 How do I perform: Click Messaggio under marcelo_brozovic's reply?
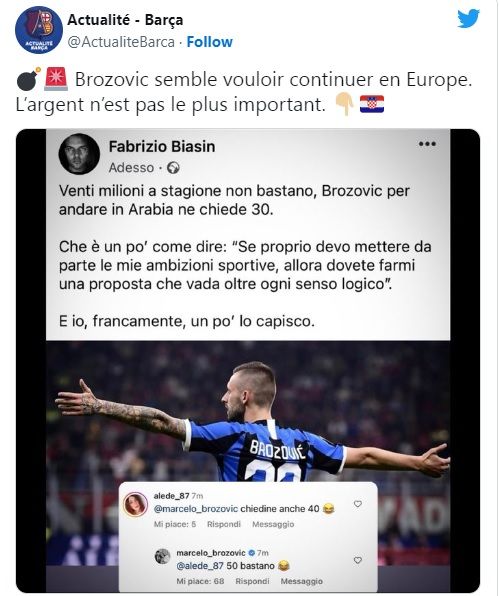coord(302,581)
